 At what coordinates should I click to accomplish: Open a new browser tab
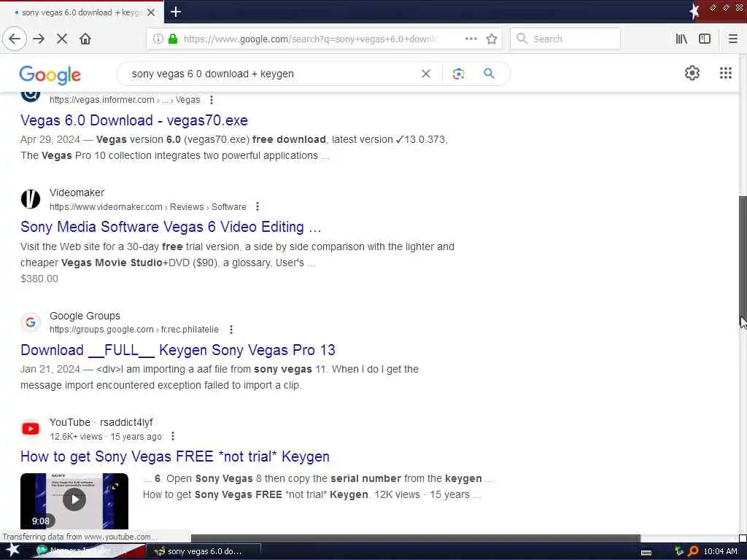[175, 12]
